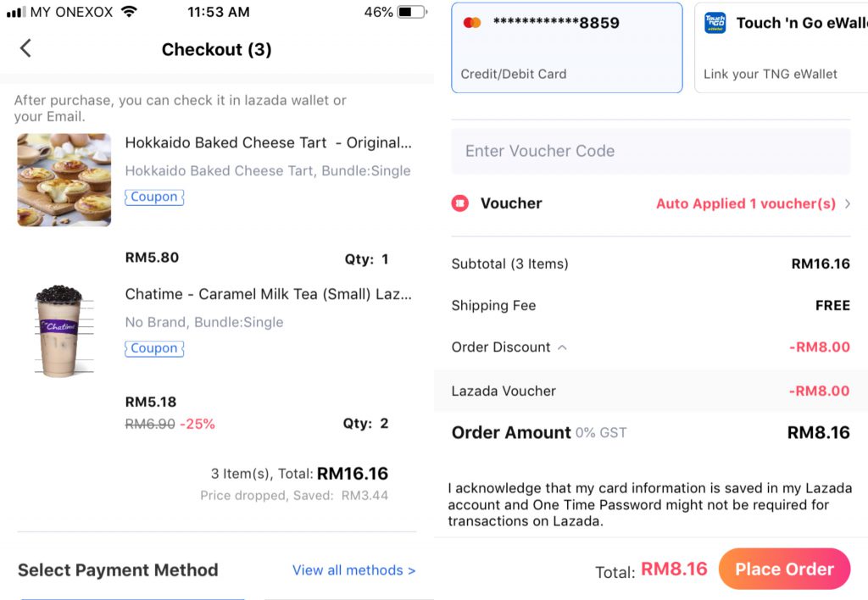The width and height of the screenshot is (868, 600).
Task: Click the Touch 'n Go eWallet logo
Action: tap(715, 23)
